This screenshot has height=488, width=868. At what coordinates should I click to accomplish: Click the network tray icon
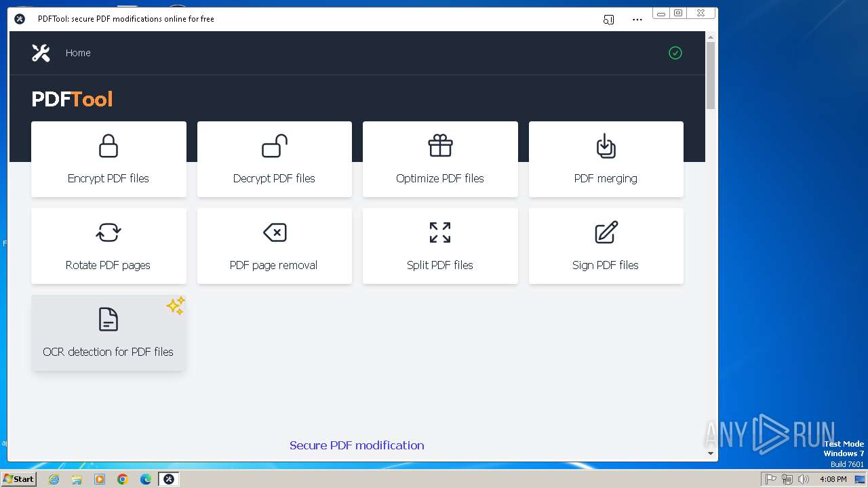787,479
